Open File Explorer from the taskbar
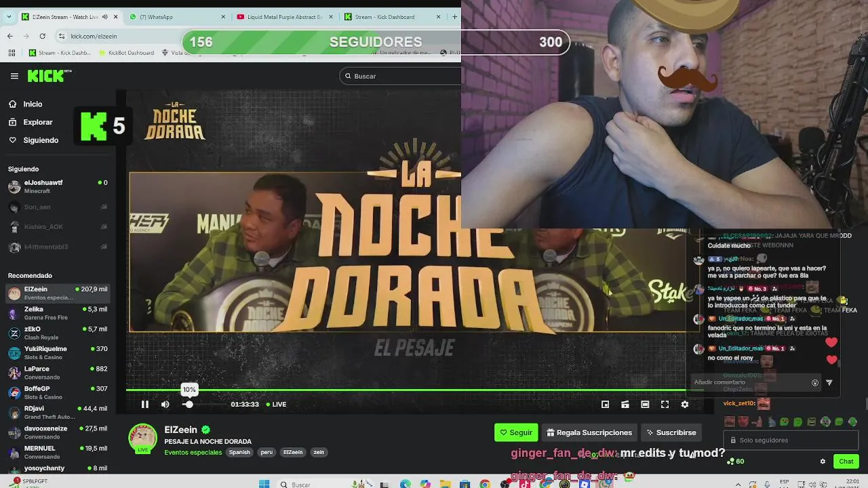Viewport: 868px width, 488px height. click(445, 484)
